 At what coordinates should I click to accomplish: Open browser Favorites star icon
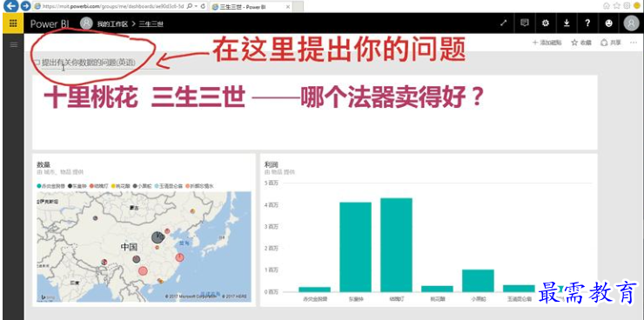tap(616, 6)
